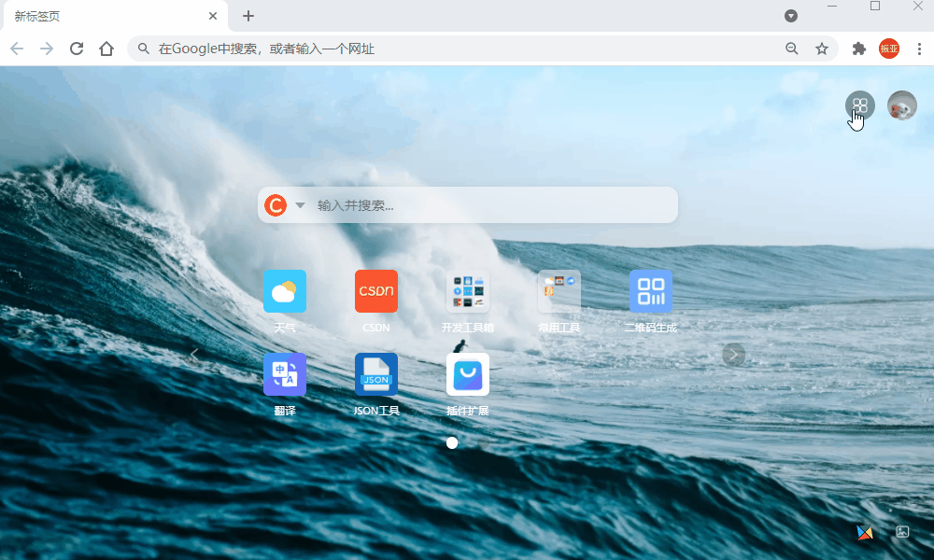Open the search engine dropdown arrow
Image resolution: width=934 pixels, height=560 pixels.
click(x=300, y=204)
